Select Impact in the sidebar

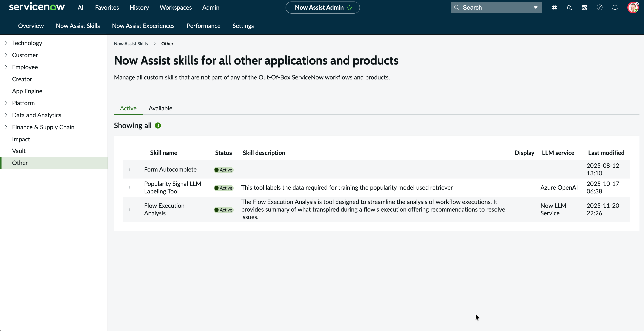coord(21,139)
